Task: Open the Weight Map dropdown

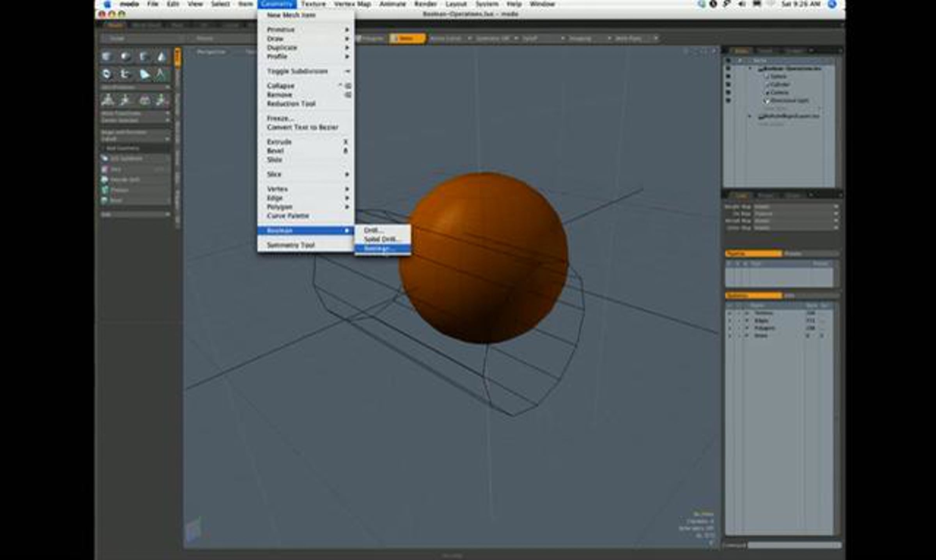Action: click(x=795, y=207)
